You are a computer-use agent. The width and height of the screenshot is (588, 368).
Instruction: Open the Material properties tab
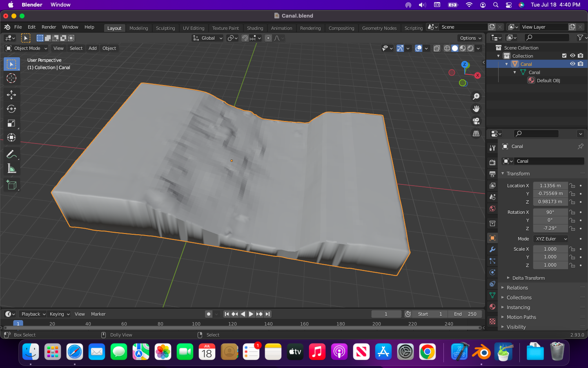(492, 307)
